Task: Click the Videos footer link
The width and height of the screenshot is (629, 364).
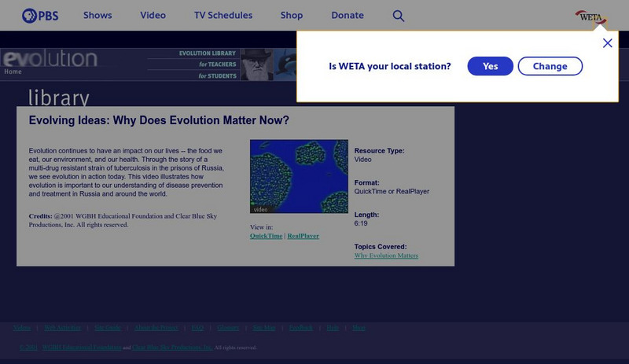Action: click(x=22, y=328)
